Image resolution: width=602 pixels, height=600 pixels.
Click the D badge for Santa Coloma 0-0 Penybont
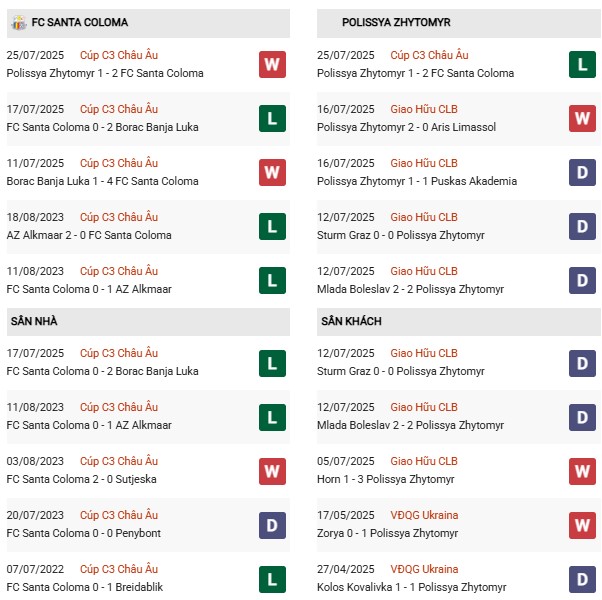(272, 525)
